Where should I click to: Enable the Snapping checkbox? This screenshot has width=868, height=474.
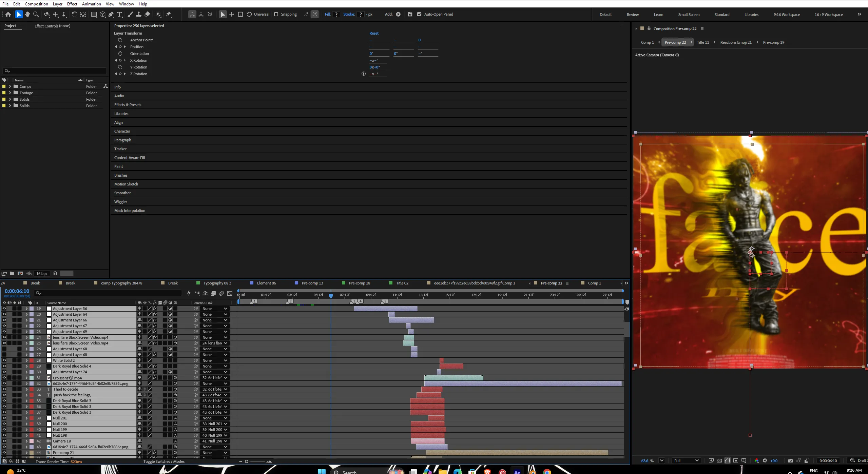(x=276, y=14)
